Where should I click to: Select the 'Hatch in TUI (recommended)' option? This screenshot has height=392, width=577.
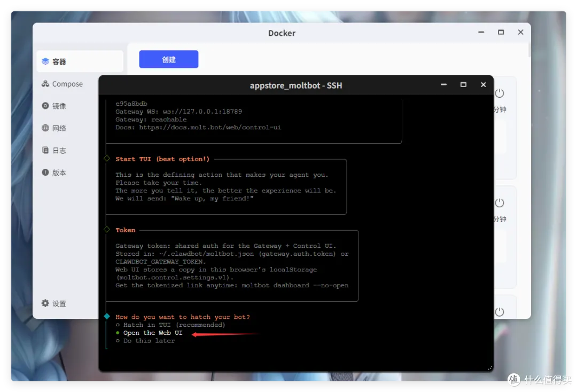click(170, 325)
